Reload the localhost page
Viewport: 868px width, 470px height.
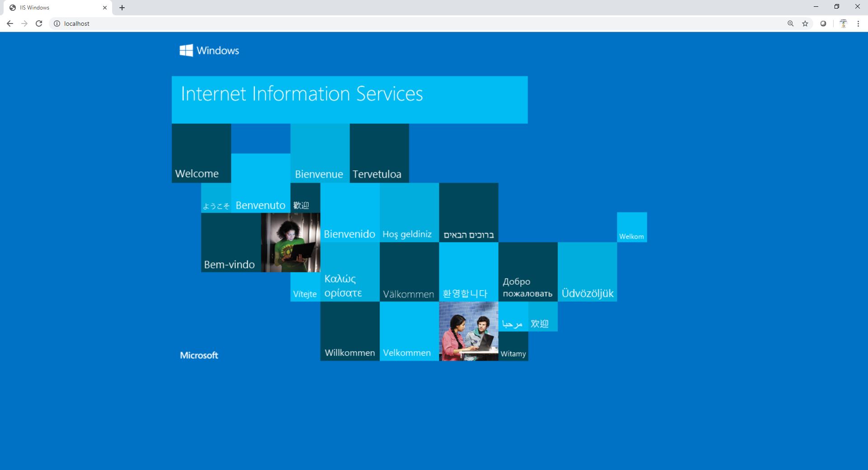[x=39, y=23]
